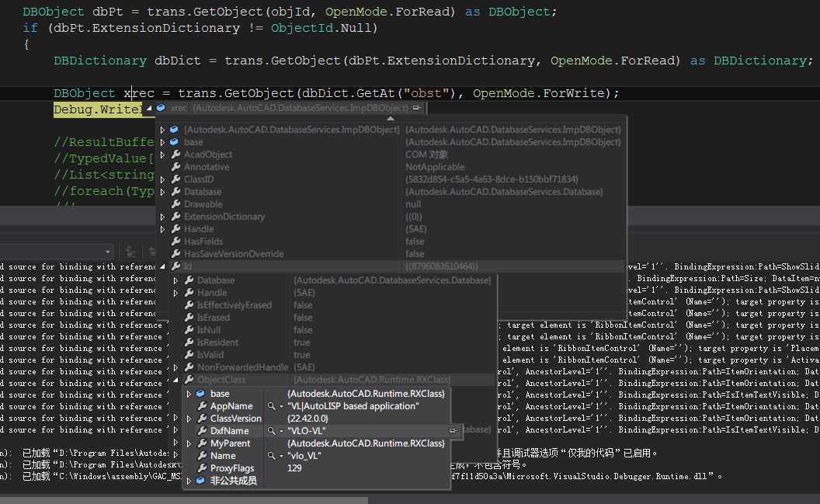Image resolution: width=820 pixels, height=504 pixels.
Task: Click the wrench icon beside IsValid
Action: click(189, 355)
